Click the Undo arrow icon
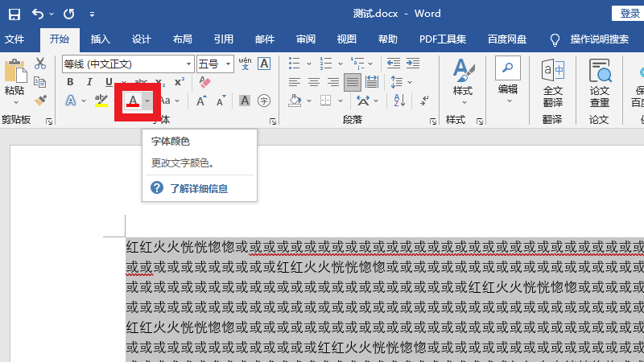This screenshot has width=644, height=362. 39,14
